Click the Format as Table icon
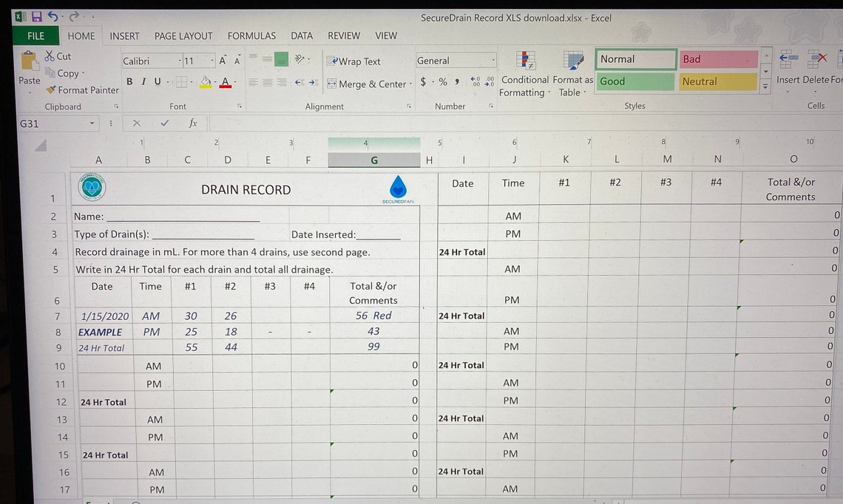 [572, 72]
